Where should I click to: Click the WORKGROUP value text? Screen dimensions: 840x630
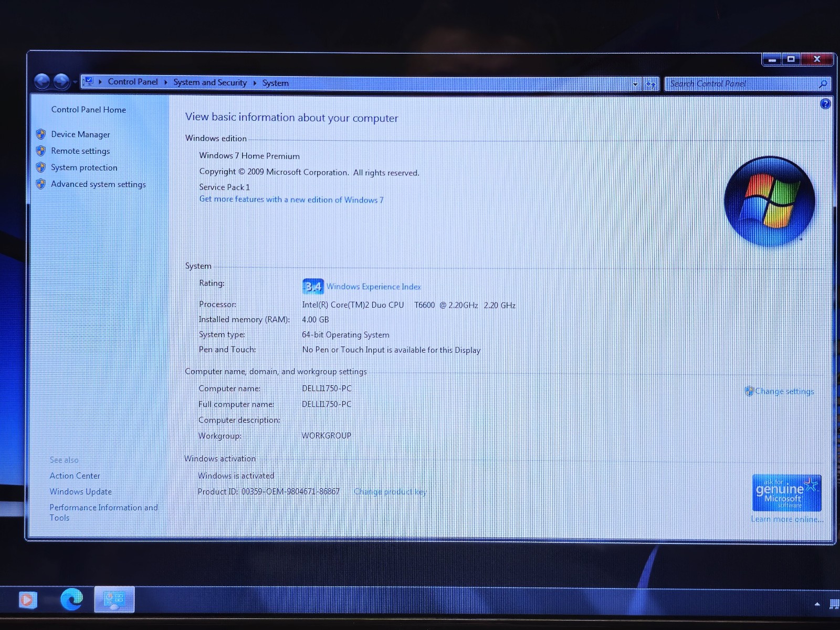point(326,436)
